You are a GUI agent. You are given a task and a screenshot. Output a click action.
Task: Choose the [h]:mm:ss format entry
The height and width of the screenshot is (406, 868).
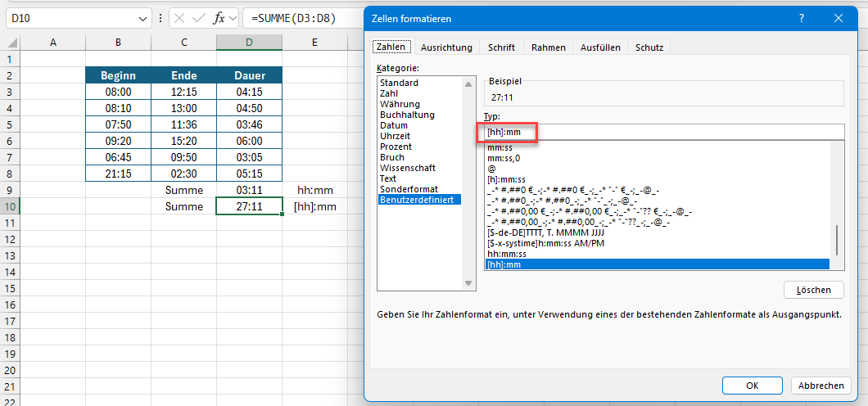(508, 179)
